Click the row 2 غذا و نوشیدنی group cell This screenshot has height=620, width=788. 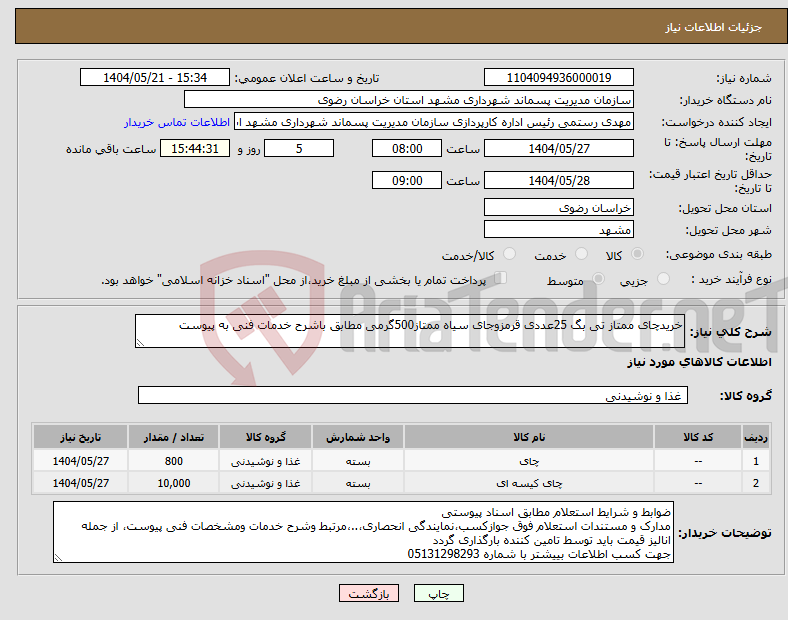pos(265,483)
